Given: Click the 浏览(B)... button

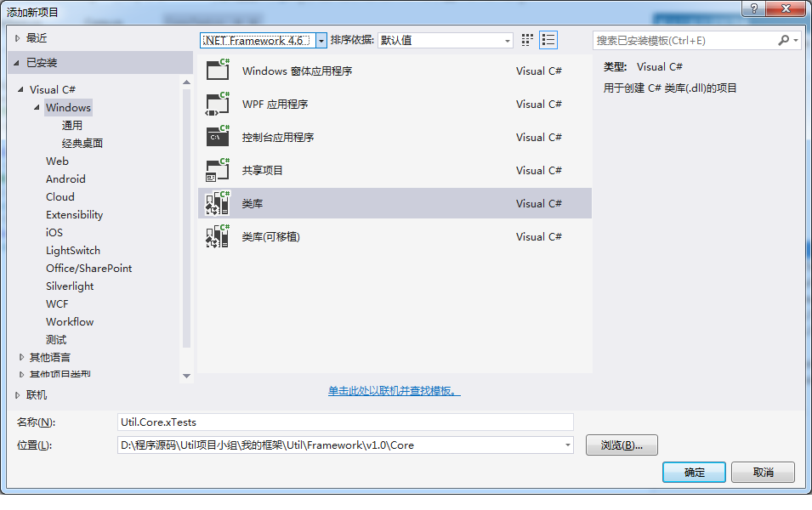Looking at the screenshot, I should 622,445.
